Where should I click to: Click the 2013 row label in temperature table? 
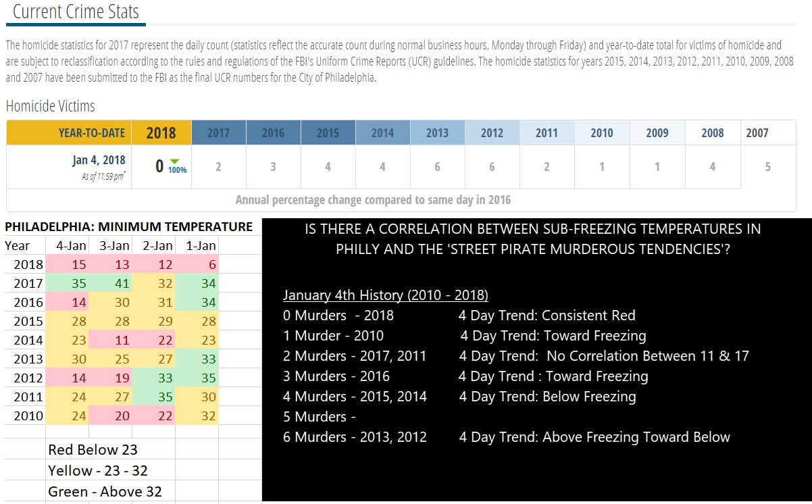tap(28, 359)
